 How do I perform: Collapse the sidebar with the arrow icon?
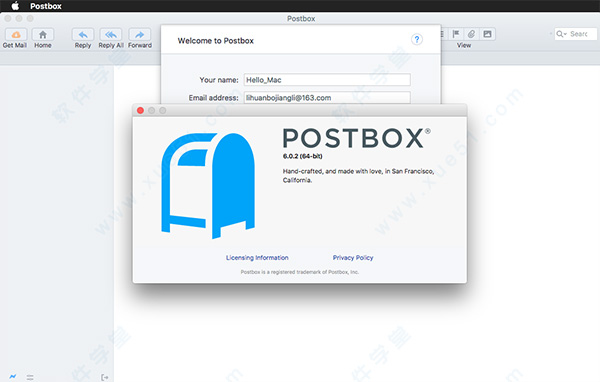click(x=104, y=377)
